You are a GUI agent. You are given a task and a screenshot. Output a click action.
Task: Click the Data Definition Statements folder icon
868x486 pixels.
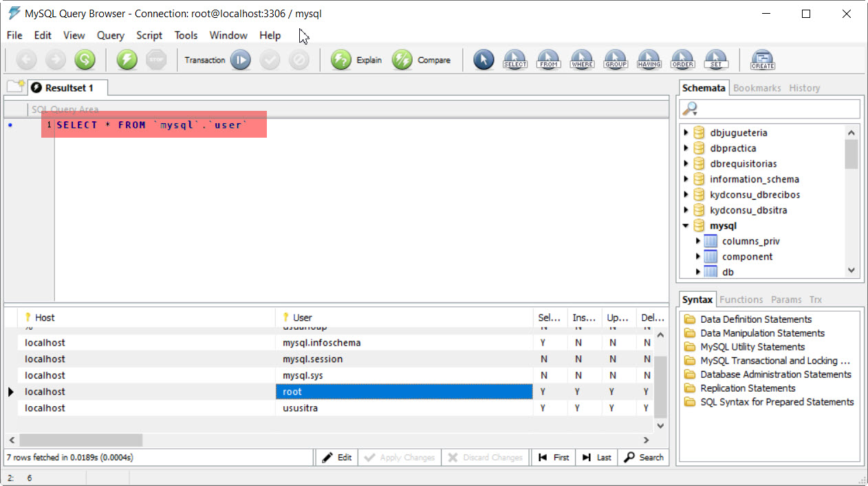tap(690, 319)
